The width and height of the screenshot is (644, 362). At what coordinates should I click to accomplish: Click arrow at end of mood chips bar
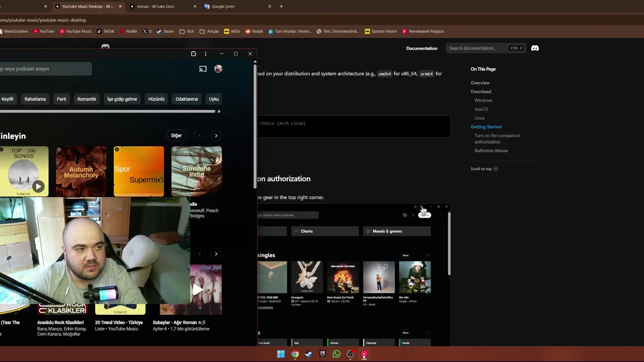219,111
